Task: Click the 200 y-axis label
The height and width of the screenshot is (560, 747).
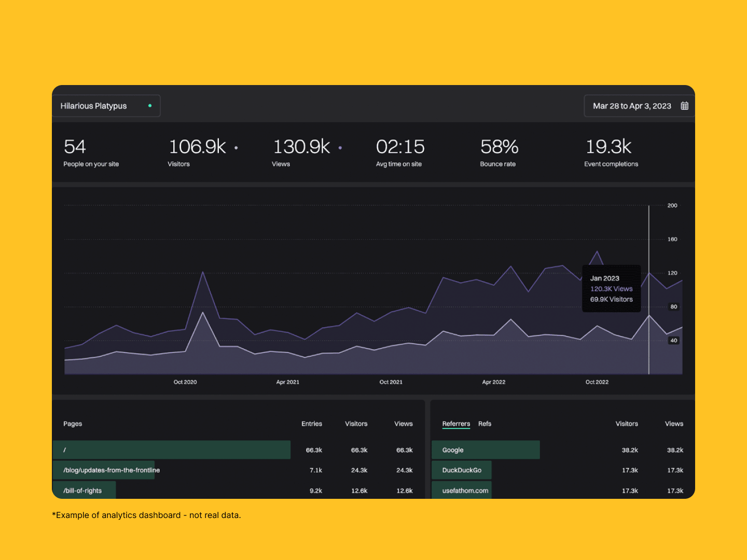Action: coord(672,205)
